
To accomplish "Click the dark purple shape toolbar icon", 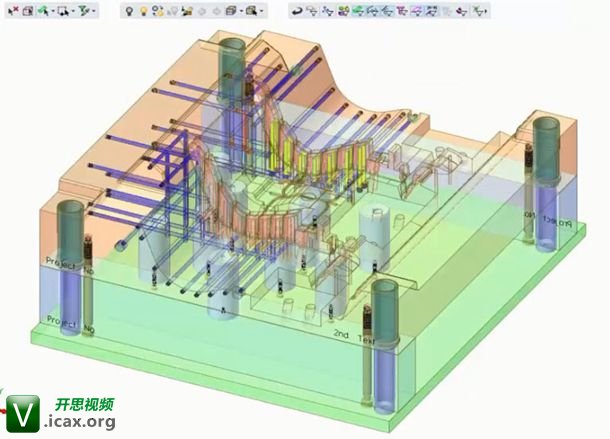I will 461,11.
